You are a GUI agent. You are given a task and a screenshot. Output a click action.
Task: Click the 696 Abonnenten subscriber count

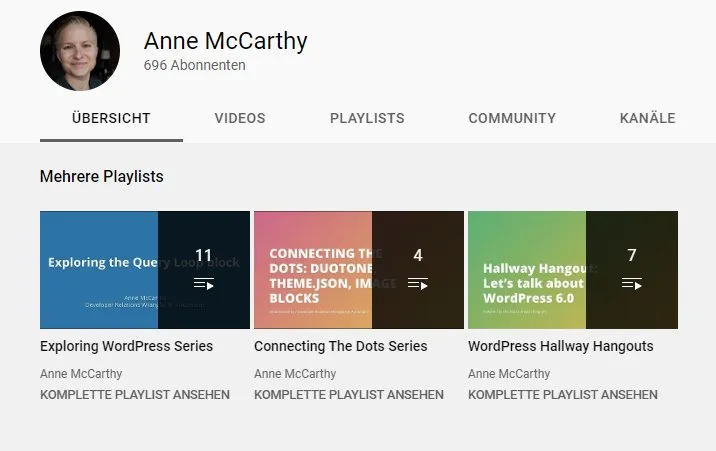(195, 65)
